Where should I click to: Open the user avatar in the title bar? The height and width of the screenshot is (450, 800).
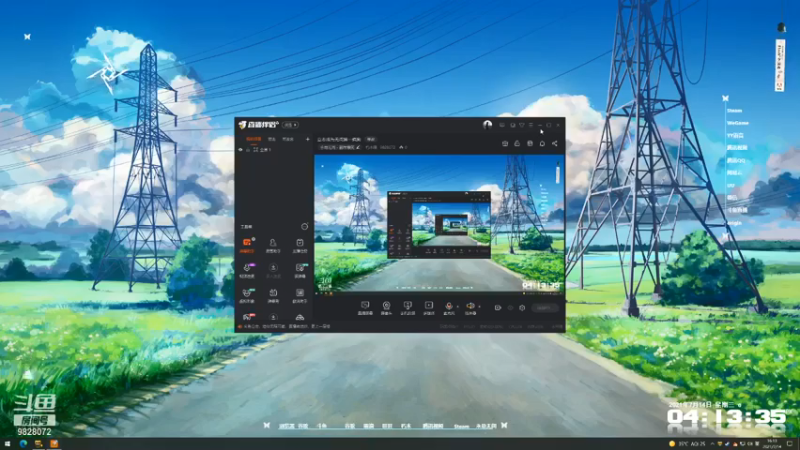tap(487, 125)
